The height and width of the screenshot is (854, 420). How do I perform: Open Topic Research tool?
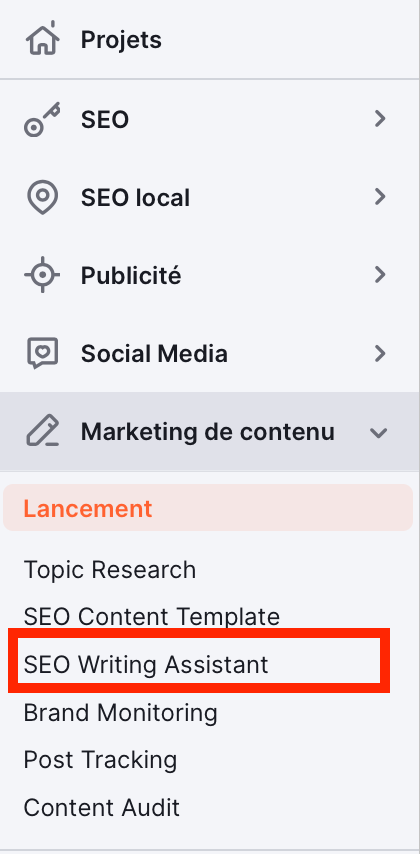tap(109, 570)
